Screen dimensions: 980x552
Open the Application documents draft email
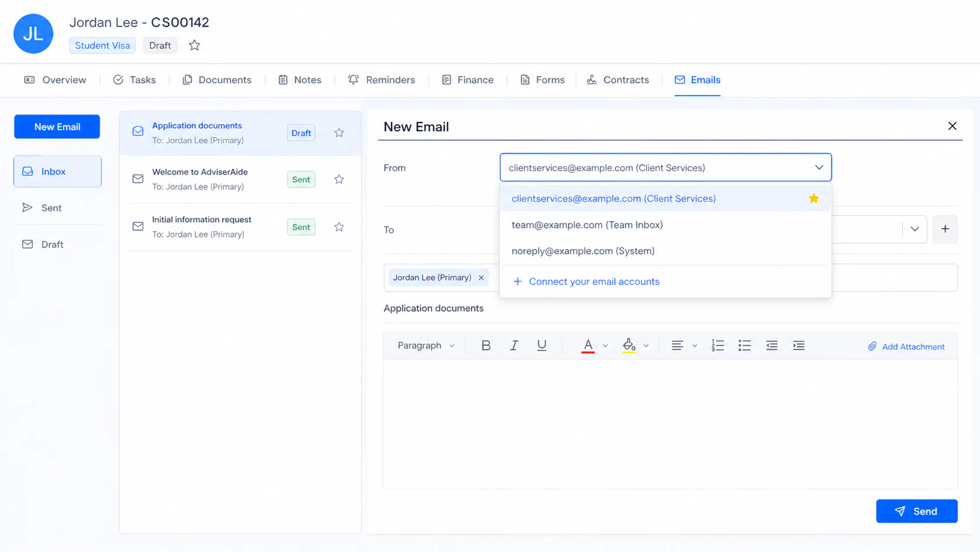point(240,133)
